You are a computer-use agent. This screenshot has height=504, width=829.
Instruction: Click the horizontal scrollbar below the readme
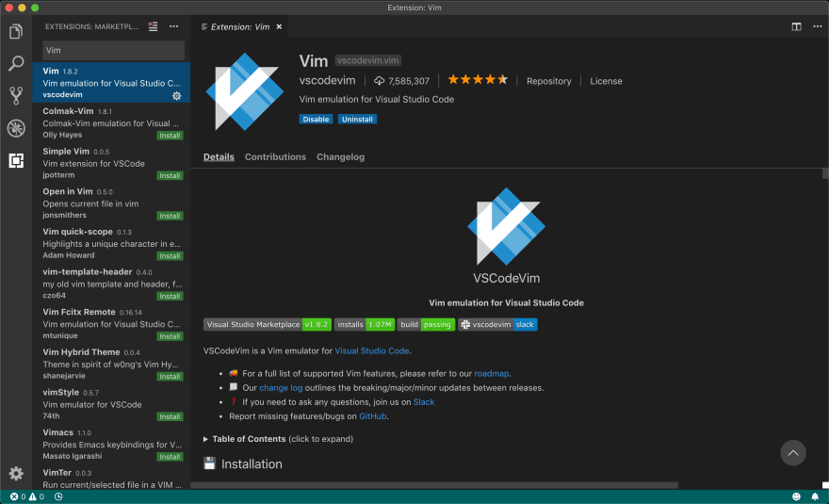(x=434, y=485)
